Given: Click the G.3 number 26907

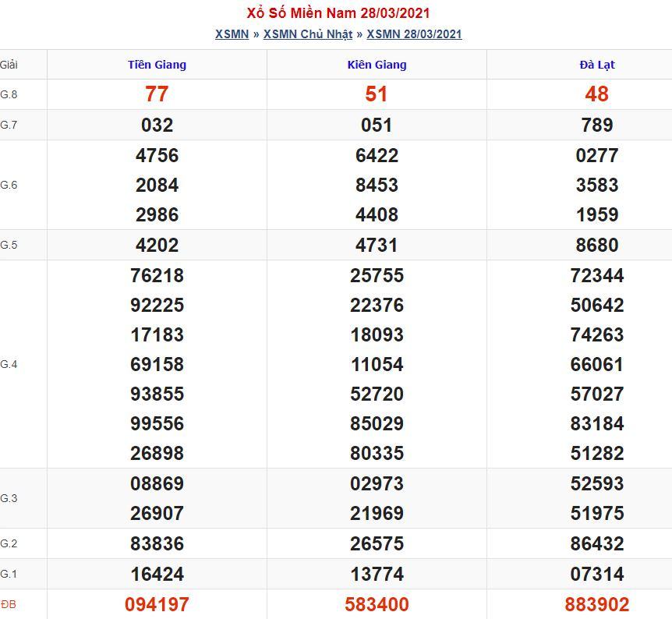Looking at the screenshot, I should click(x=157, y=513).
